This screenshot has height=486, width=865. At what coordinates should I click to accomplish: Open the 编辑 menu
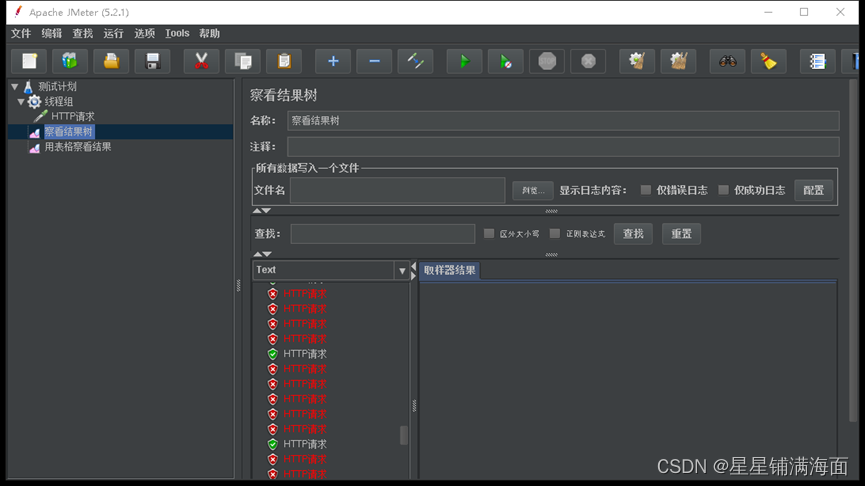(x=52, y=34)
